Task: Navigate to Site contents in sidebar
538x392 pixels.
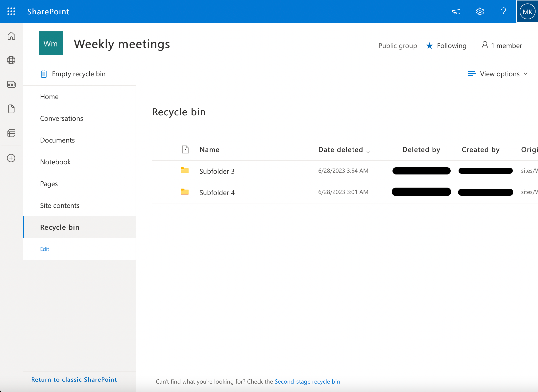Action: tap(60, 205)
